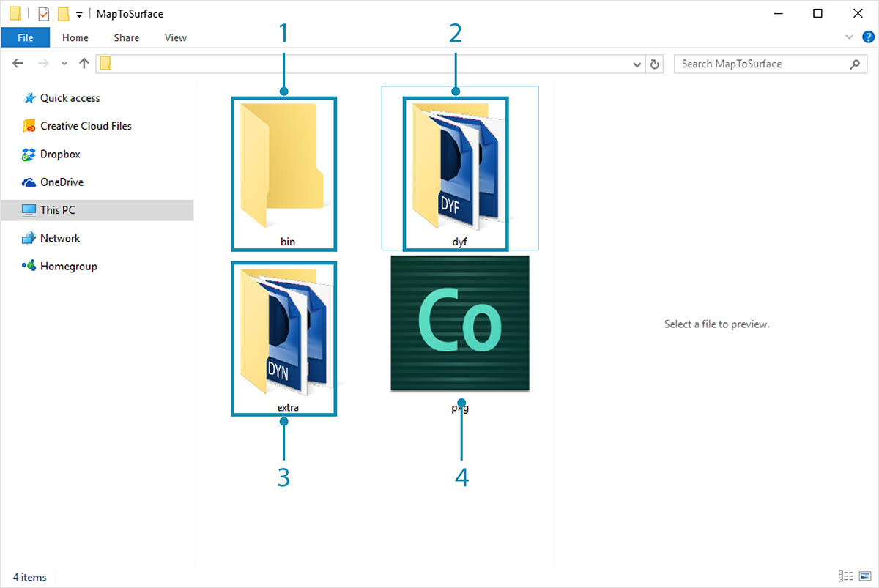Open the File menu tab

click(x=25, y=37)
